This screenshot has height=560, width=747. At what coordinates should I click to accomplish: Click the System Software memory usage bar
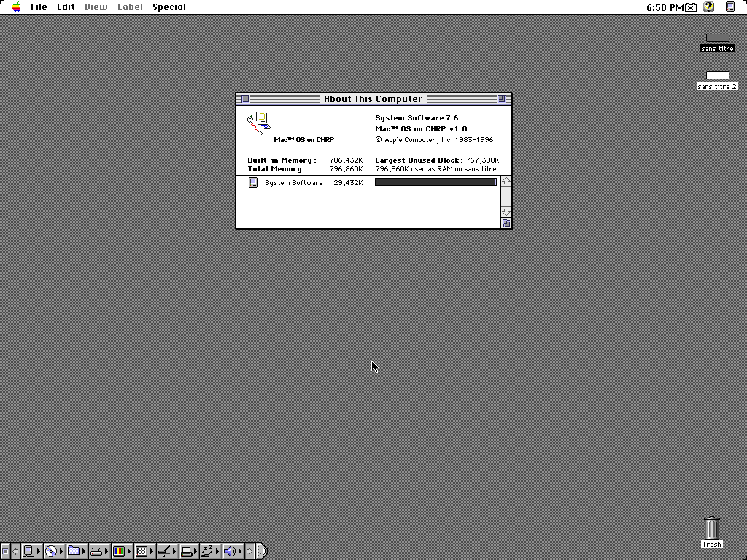(x=436, y=182)
